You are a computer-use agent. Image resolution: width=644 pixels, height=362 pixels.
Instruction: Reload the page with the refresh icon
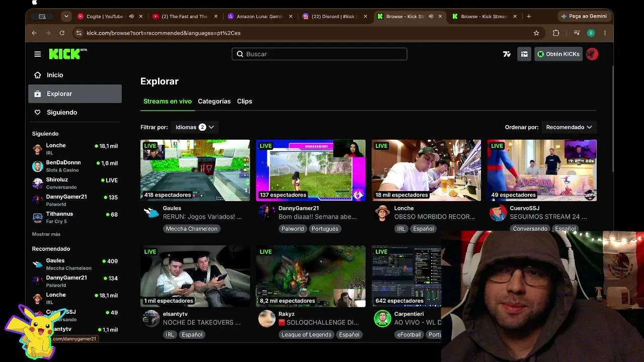click(62, 33)
